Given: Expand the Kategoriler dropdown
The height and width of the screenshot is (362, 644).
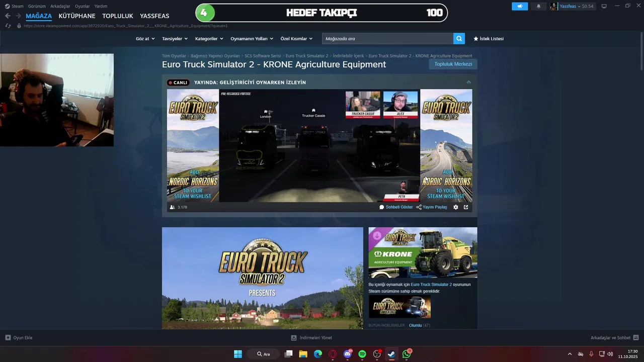Looking at the screenshot, I should click(x=209, y=39).
